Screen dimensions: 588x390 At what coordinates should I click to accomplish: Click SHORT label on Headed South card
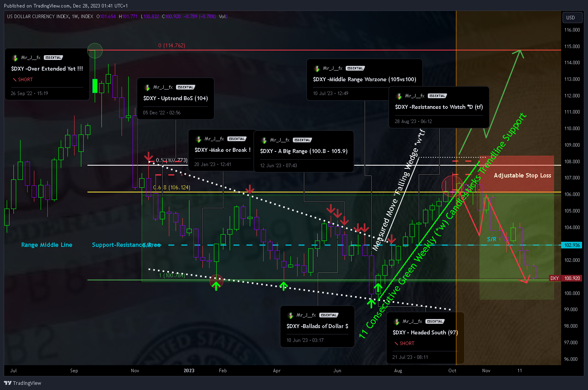tap(407, 343)
